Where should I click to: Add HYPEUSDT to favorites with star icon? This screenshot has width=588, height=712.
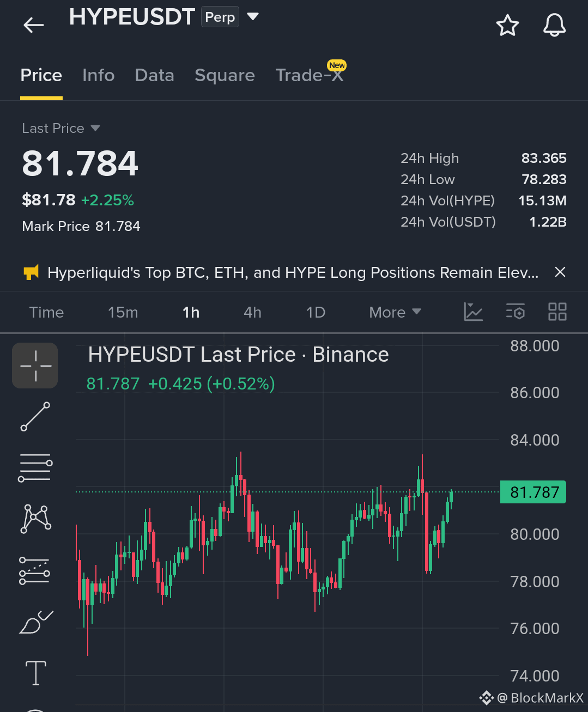click(x=507, y=26)
